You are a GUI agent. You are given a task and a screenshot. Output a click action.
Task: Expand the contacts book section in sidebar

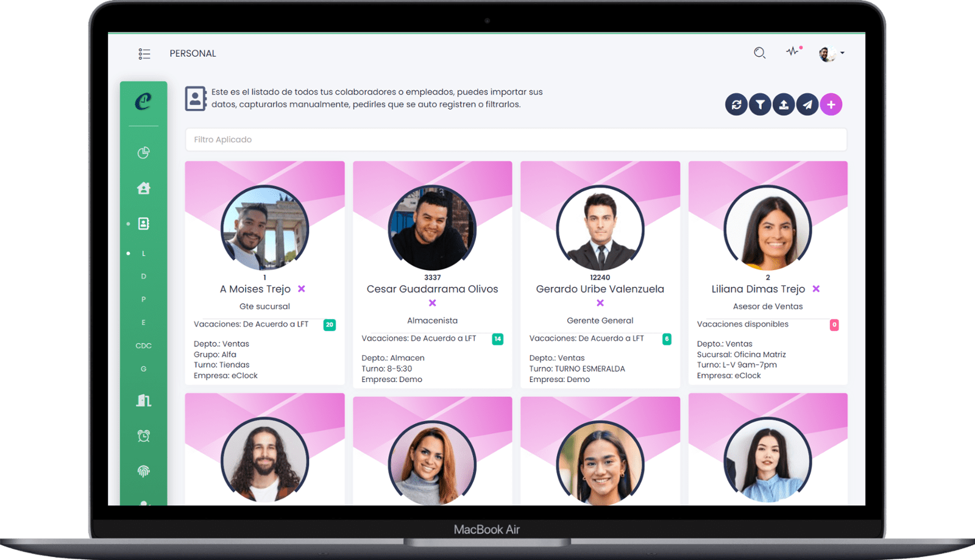(144, 224)
